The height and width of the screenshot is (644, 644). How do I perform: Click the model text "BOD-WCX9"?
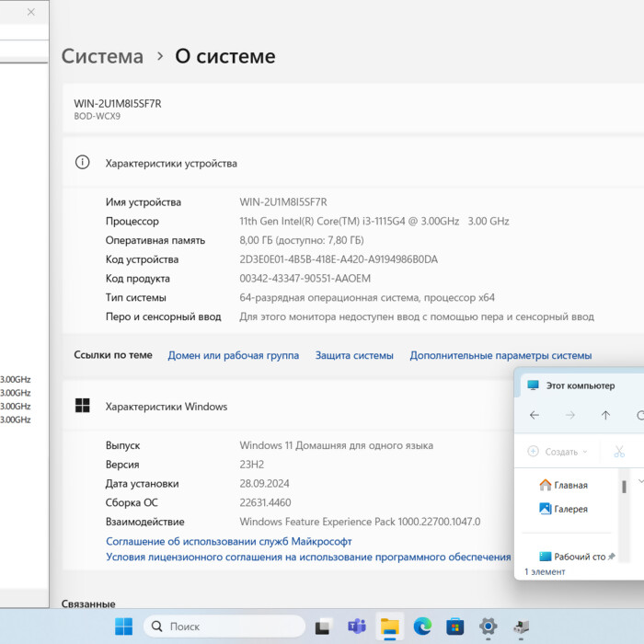click(97, 116)
